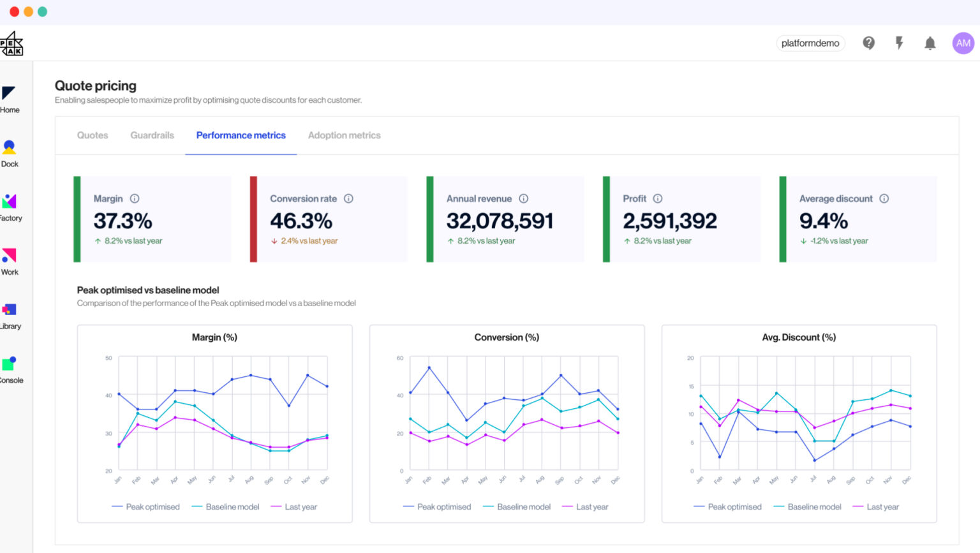Switch to the Quotes tab
The width and height of the screenshot is (980, 553).
point(93,135)
